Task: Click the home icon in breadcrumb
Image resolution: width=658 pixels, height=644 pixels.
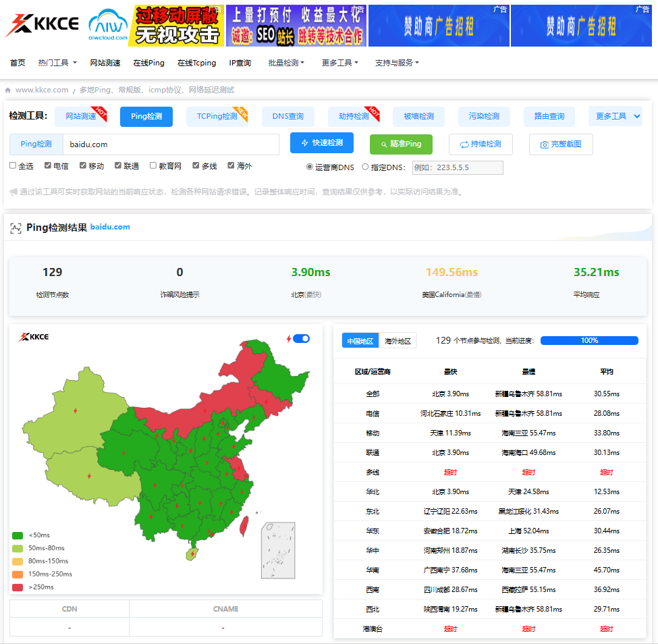Action: 8,90
